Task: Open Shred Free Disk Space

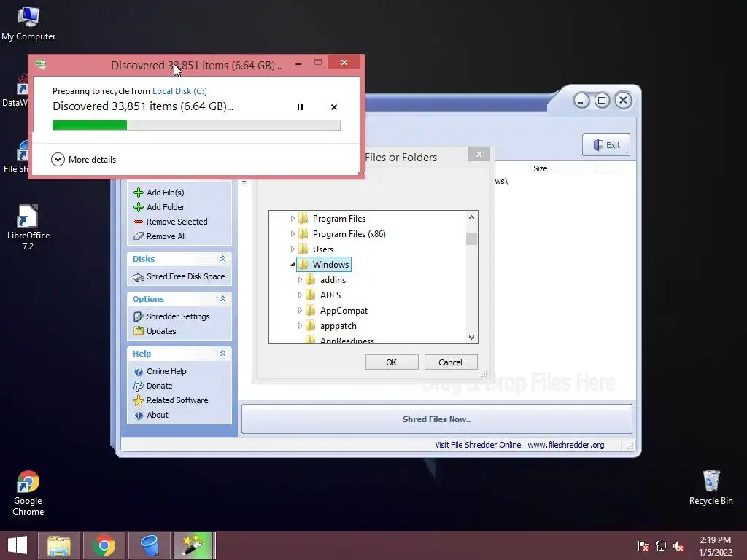Action: point(179,276)
